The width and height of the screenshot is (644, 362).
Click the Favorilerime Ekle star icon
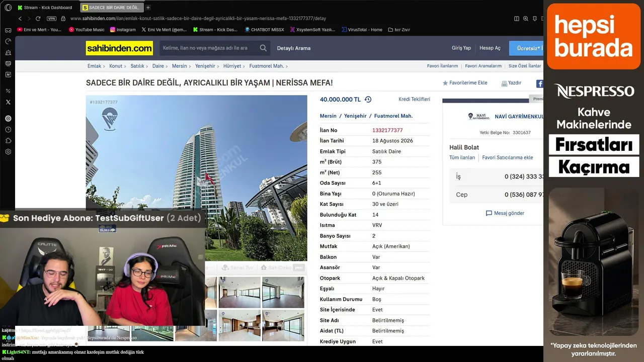(445, 83)
